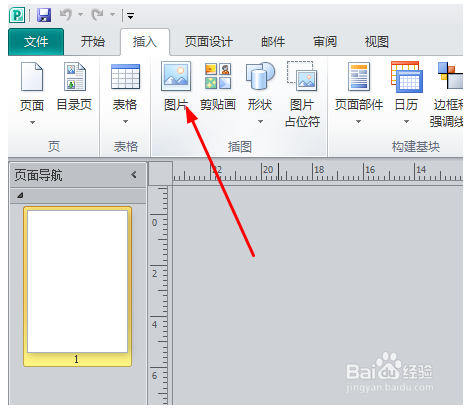
Task: Insert a new 页面 via page icon
Action: pyautogui.click(x=32, y=77)
